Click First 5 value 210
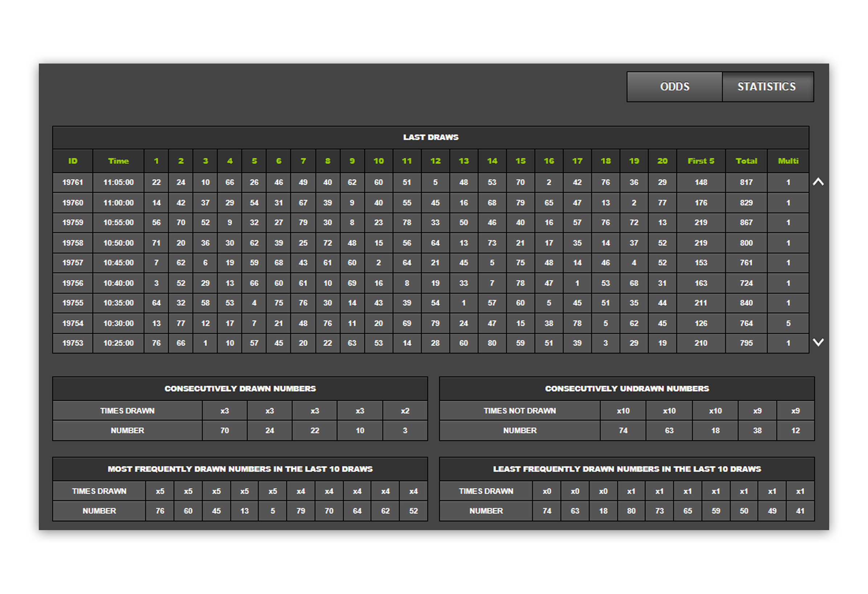This screenshot has width=868, height=594. (701, 343)
